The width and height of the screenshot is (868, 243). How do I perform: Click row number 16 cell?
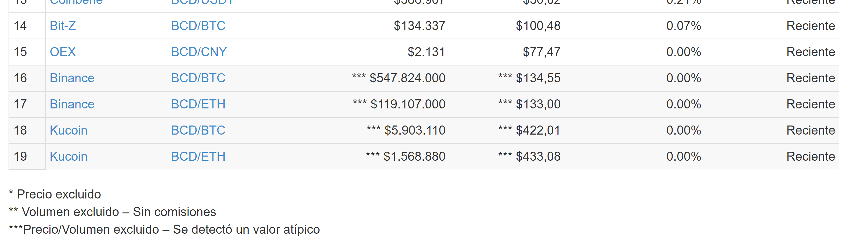pyautogui.click(x=20, y=78)
